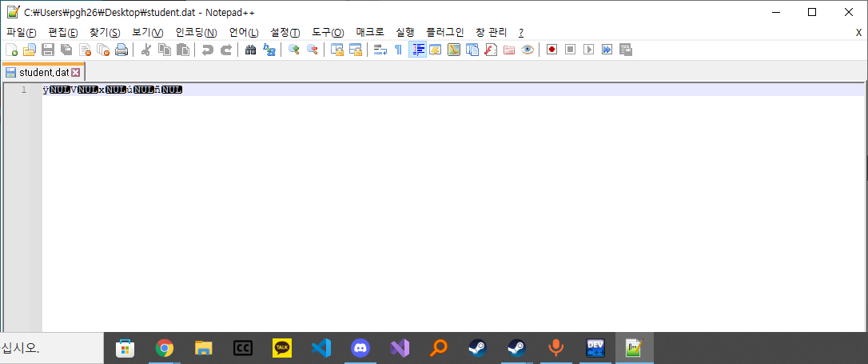Screen dimensions: 868x364
Task: Close document via menu bar X button
Action: (x=858, y=32)
